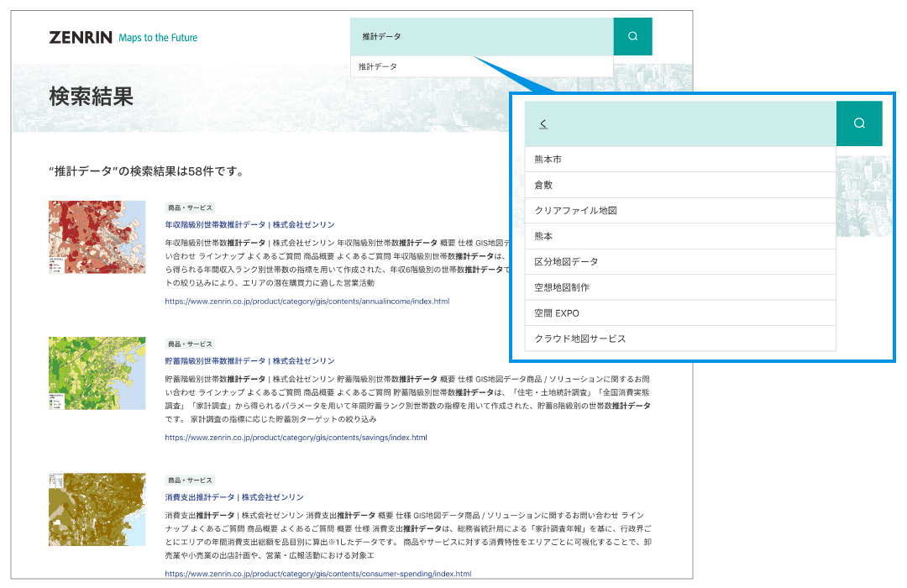Click the 検索結果 page heading
907x588 pixels.
pyautogui.click(x=92, y=97)
